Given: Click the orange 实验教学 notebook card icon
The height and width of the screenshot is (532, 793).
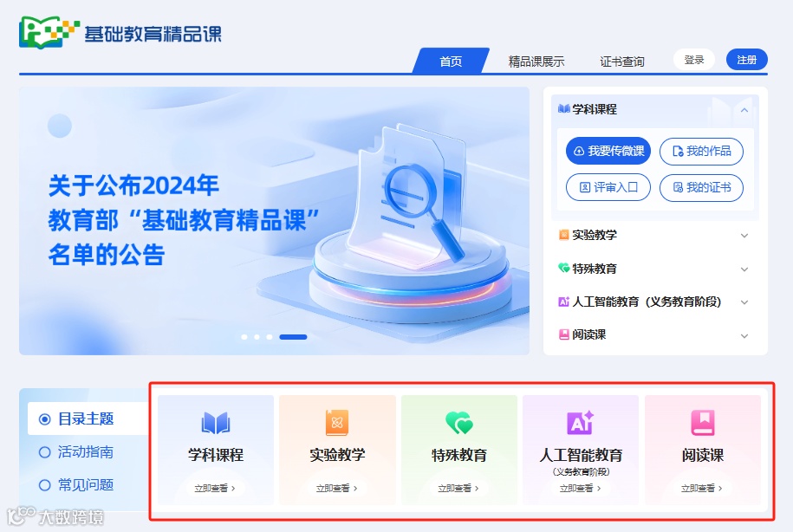Looking at the screenshot, I should point(337,422).
